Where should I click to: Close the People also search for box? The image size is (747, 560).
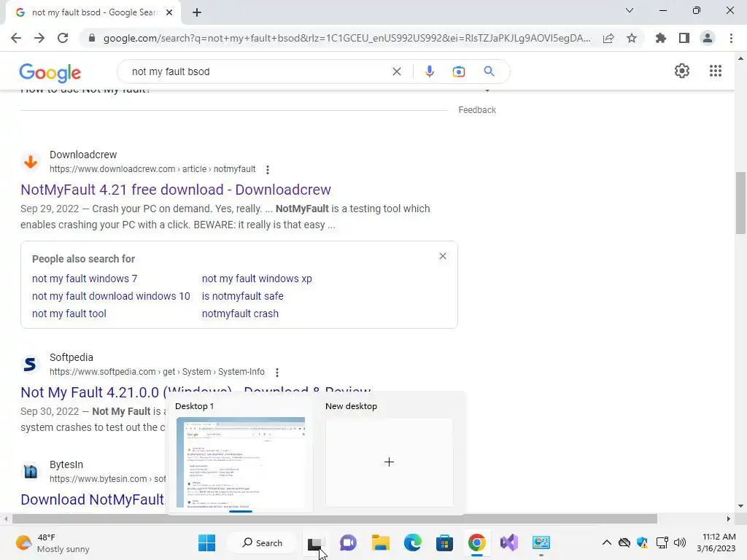coord(443,256)
